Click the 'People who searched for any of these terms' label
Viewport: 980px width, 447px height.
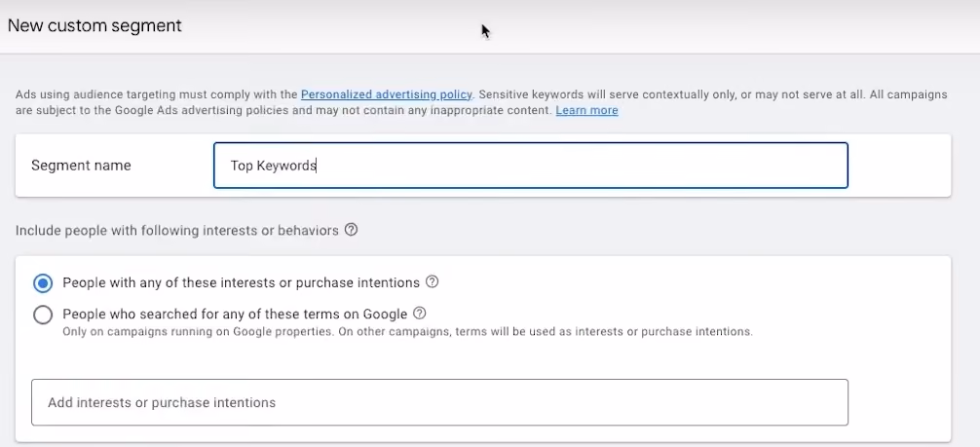[235, 314]
